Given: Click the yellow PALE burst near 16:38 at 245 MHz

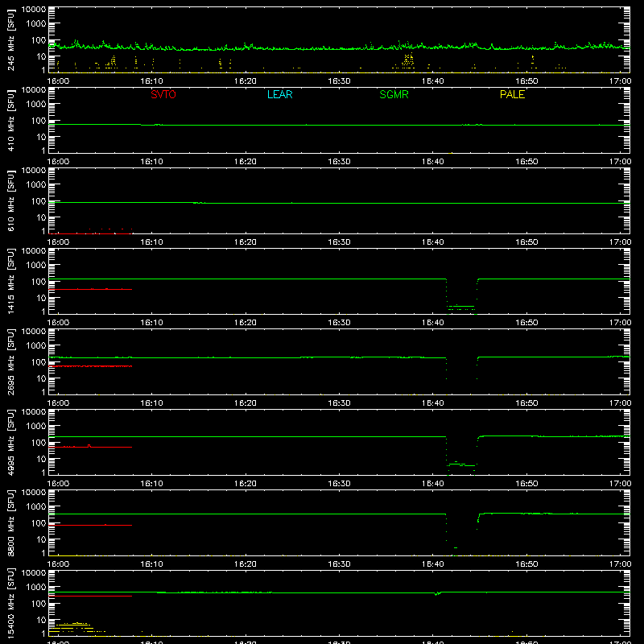Looking at the screenshot, I should pos(407,60).
